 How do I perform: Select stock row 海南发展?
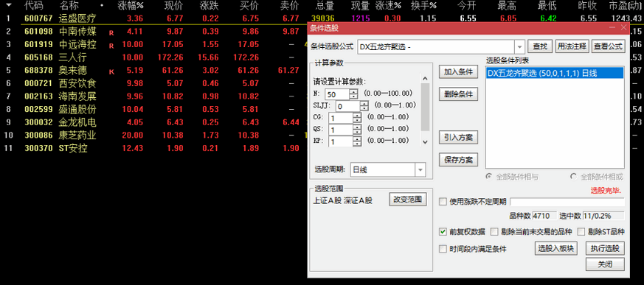[x=77, y=96]
